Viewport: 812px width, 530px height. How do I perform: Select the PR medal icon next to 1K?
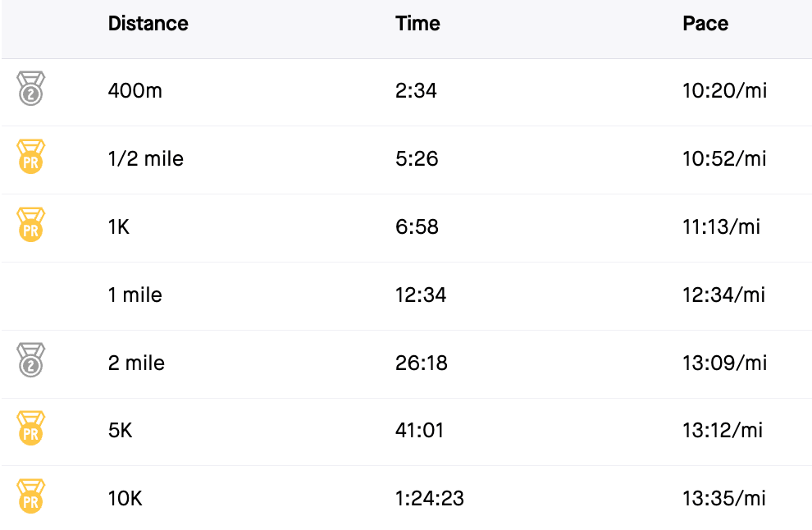click(x=31, y=225)
